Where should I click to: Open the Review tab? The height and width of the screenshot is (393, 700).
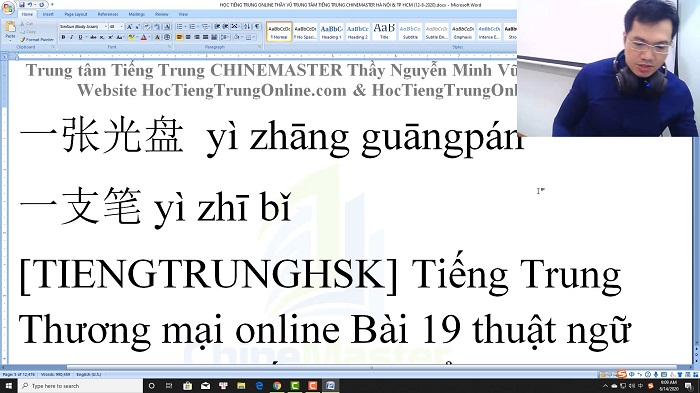click(x=162, y=14)
